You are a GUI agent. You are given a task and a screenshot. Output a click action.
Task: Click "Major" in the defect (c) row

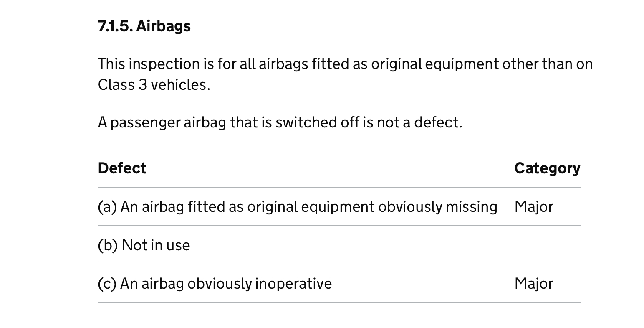533,284
